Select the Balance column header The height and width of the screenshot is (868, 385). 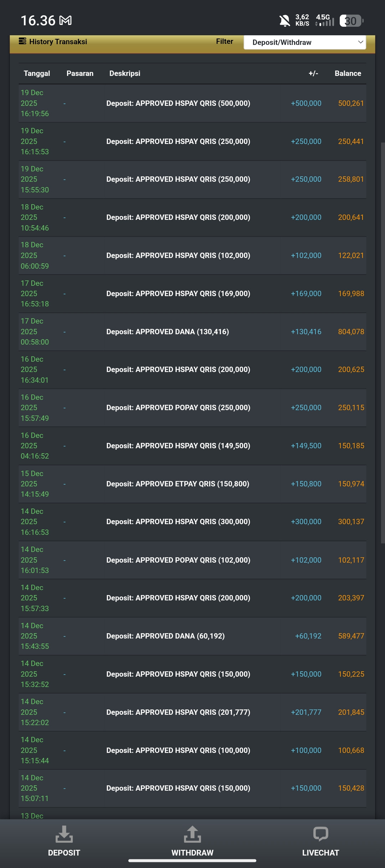click(x=348, y=73)
